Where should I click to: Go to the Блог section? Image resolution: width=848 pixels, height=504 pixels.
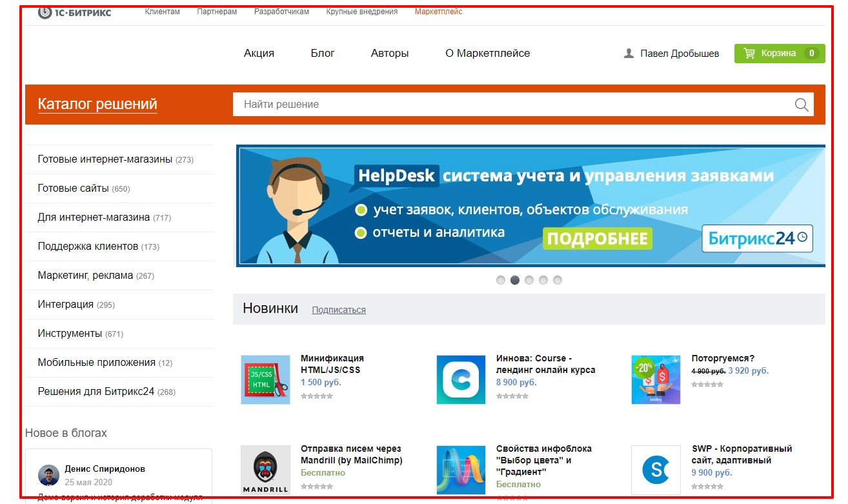323,54
